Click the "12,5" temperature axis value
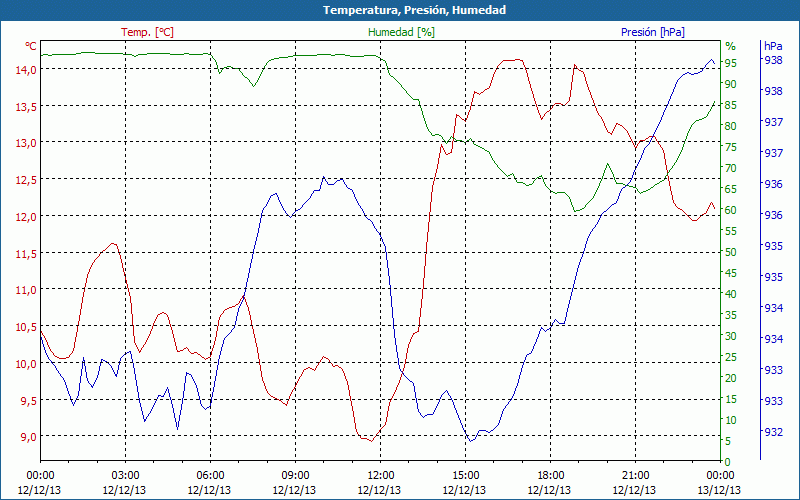Image resolution: width=800 pixels, height=500 pixels. tap(25, 180)
